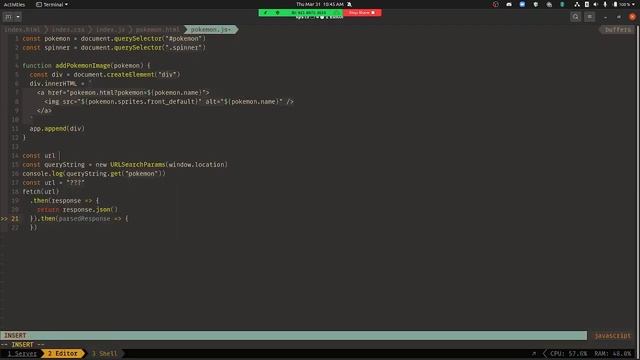The height and width of the screenshot is (360, 640).
Task: Click line 1 'const pokemon' code
Action: coord(114,39)
